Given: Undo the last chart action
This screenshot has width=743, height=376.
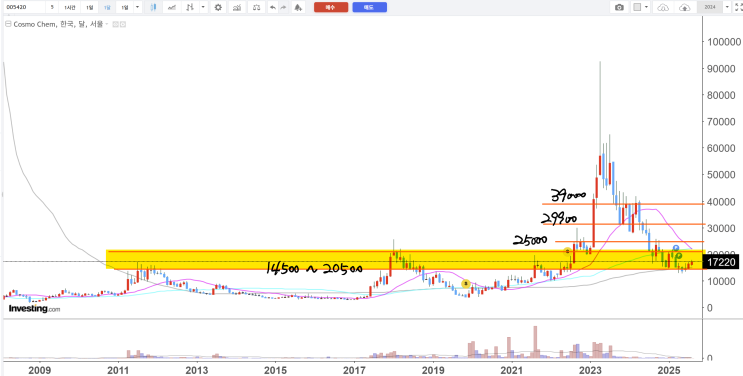Looking at the screenshot, I should point(273,7).
